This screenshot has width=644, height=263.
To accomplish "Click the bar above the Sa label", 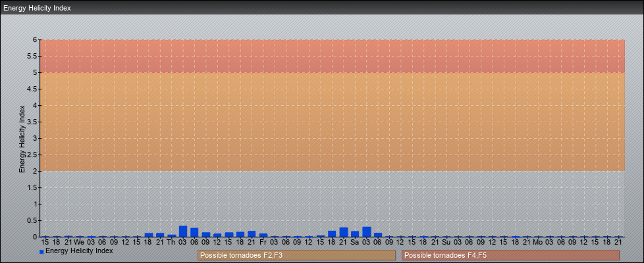I will point(355,234).
